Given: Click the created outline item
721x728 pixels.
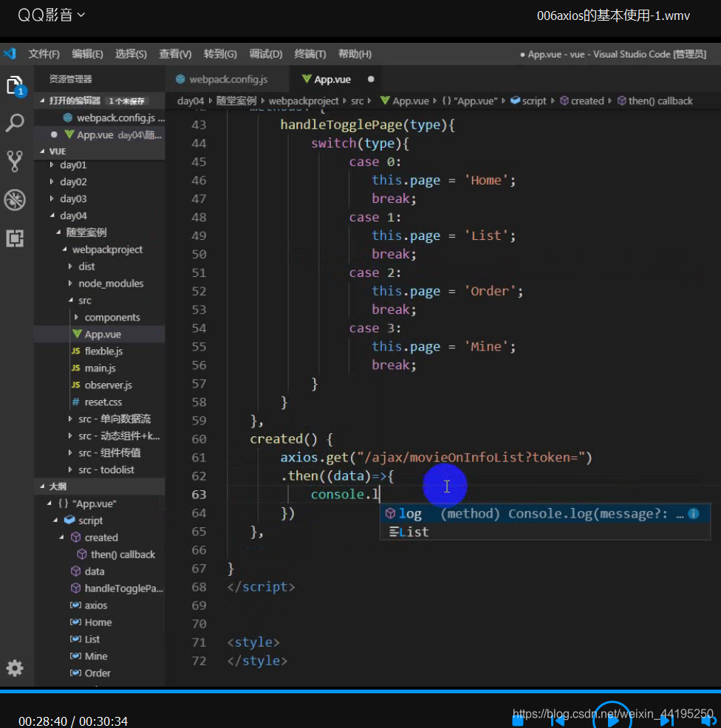Looking at the screenshot, I should point(101,538).
